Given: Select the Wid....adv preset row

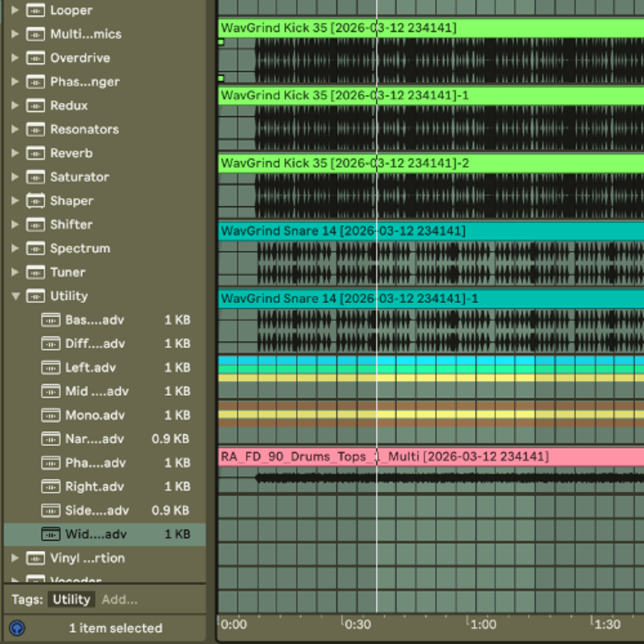Looking at the screenshot, I should [105, 534].
